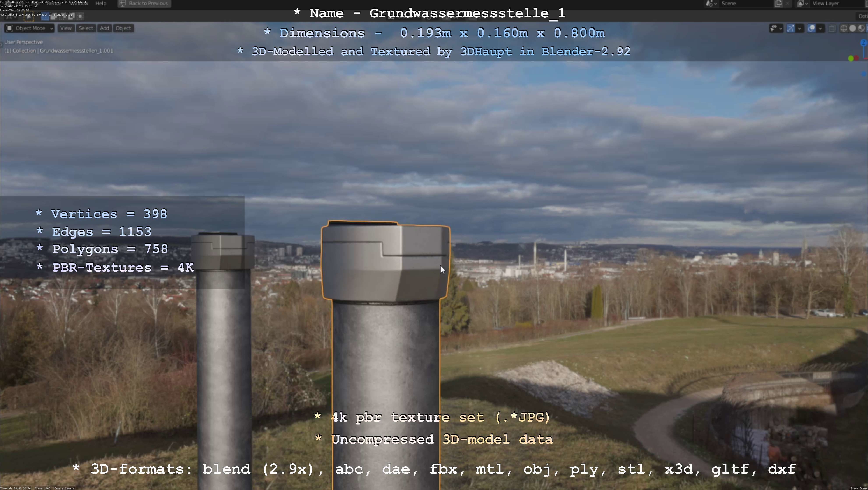This screenshot has height=490, width=868.
Task: Click Collection | Grundwassermessstellen_1.001 text
Action: [59, 51]
